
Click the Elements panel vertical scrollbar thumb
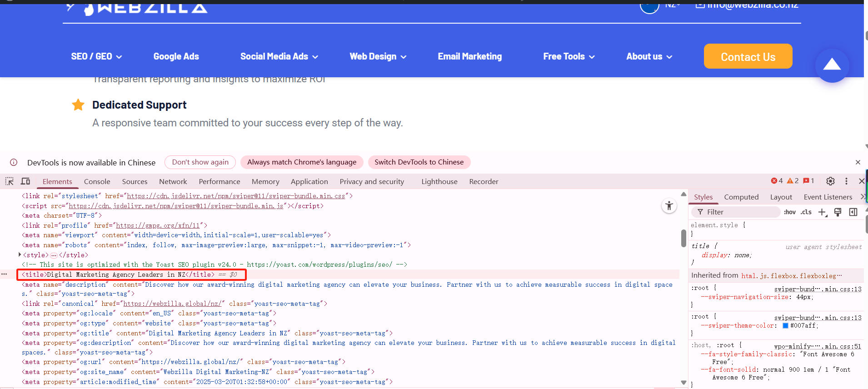683,238
